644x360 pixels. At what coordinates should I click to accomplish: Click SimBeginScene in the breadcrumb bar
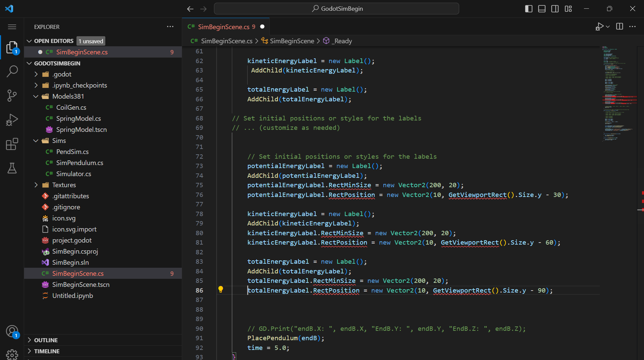[x=291, y=41]
